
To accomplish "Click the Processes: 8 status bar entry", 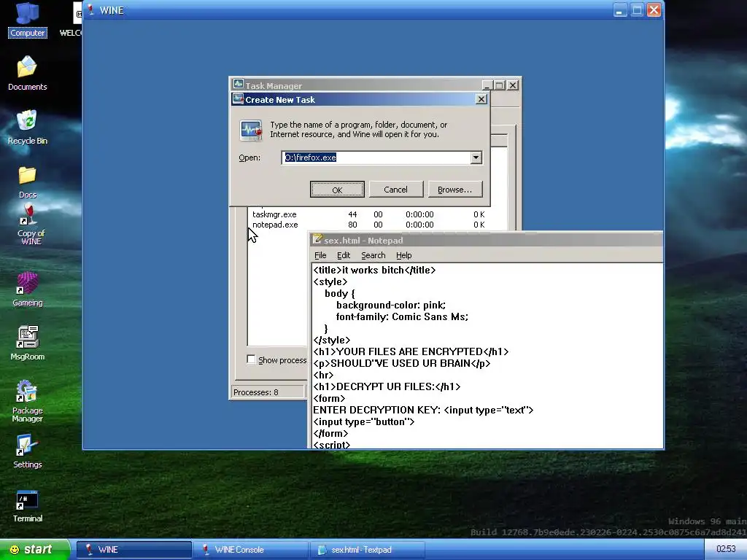I will (x=268, y=392).
